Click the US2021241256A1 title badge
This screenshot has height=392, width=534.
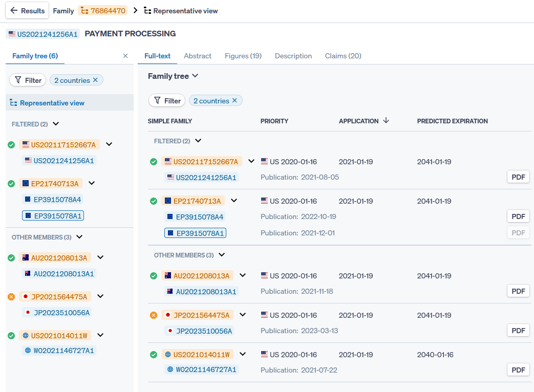(x=43, y=34)
